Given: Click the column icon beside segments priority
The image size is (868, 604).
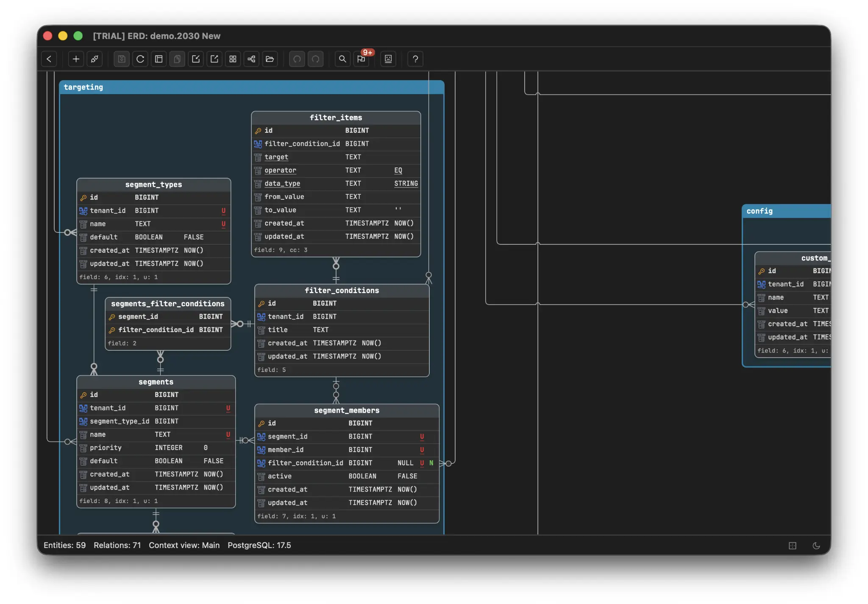Looking at the screenshot, I should (83, 448).
